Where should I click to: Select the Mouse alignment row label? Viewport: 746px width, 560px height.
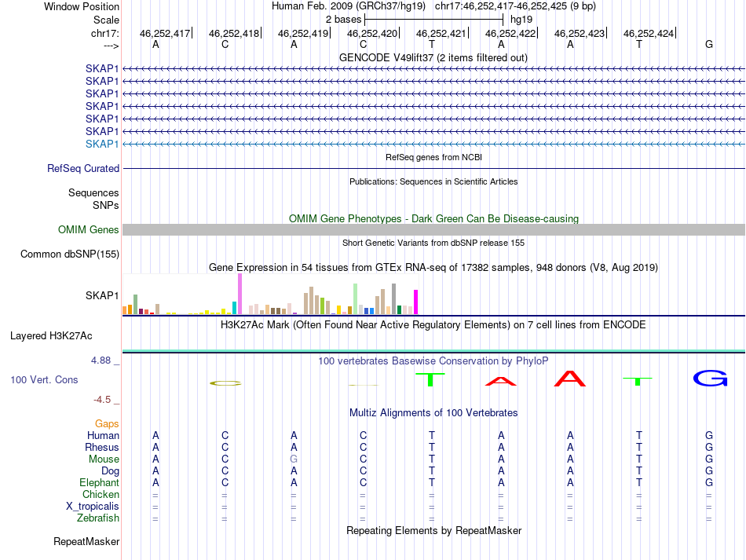tap(104, 459)
